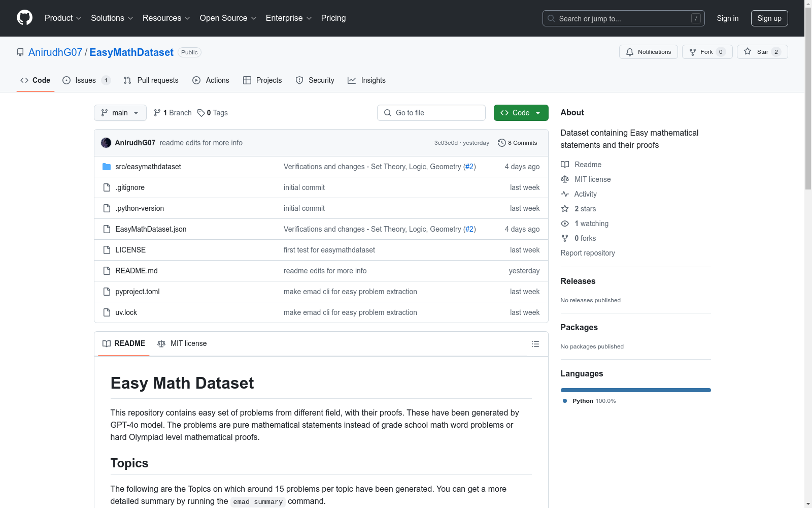
Task: Click the Search or jump to field
Action: point(624,18)
